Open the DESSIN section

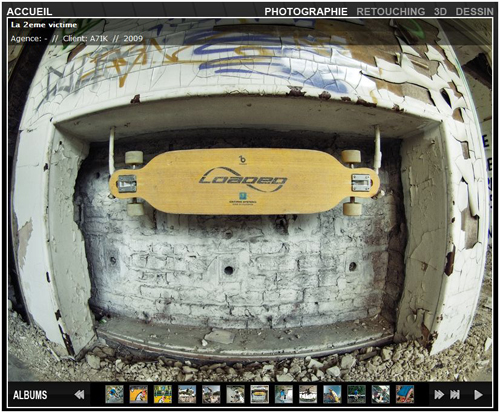tap(474, 12)
